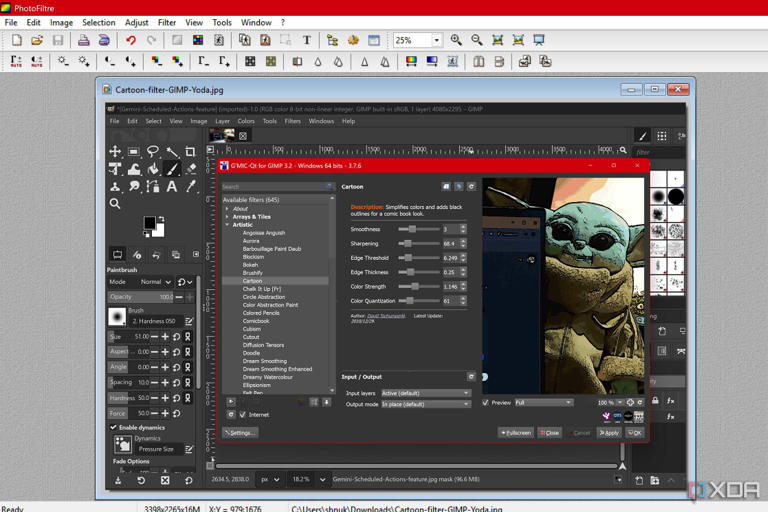Open the Edit menu

[33, 23]
